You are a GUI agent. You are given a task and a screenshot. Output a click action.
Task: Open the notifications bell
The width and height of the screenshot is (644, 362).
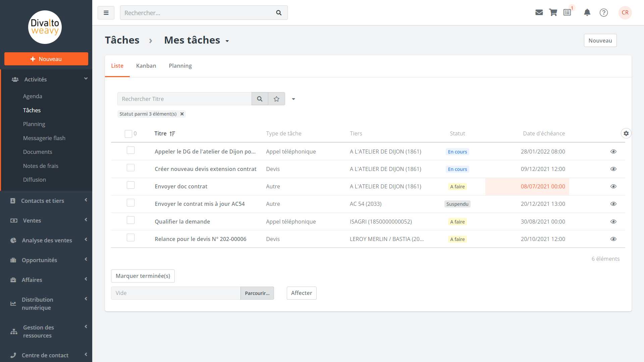click(587, 12)
